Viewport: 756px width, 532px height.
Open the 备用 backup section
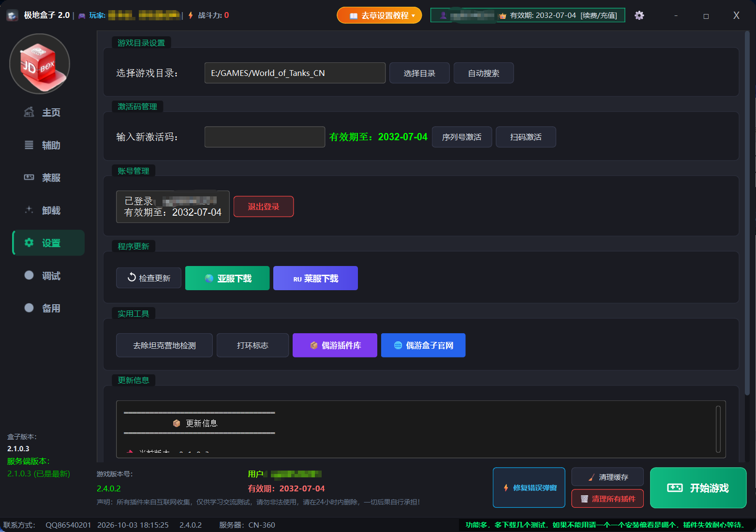tap(48, 308)
